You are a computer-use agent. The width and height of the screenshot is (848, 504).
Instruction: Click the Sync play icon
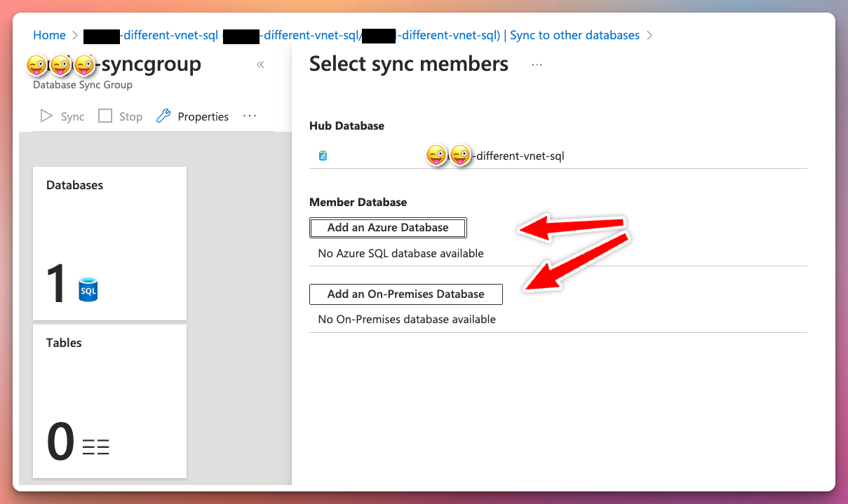coord(47,116)
